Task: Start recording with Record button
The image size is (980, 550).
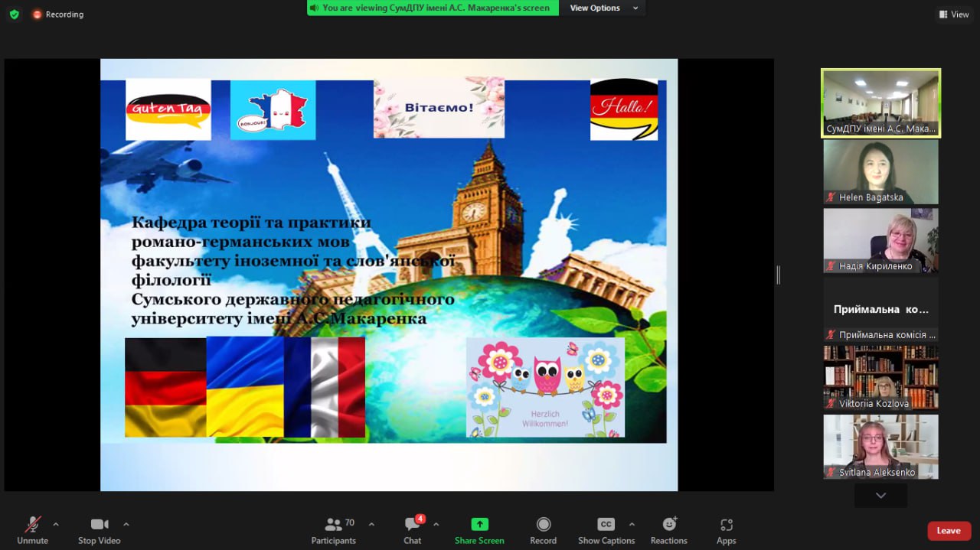Action: 543,530
